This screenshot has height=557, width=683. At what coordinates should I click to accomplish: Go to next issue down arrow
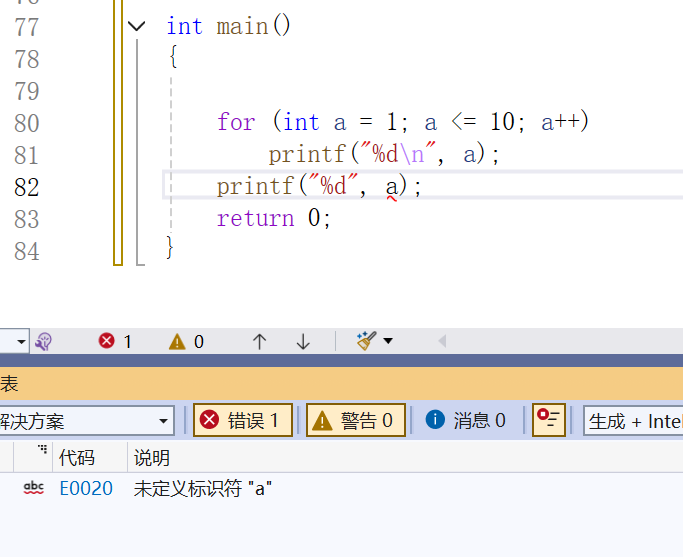[303, 341]
